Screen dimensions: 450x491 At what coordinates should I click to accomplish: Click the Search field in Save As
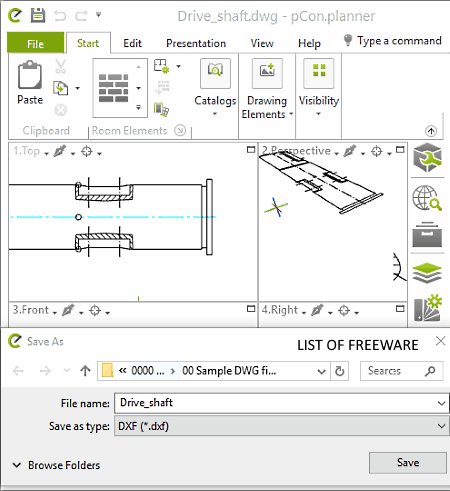(x=402, y=371)
